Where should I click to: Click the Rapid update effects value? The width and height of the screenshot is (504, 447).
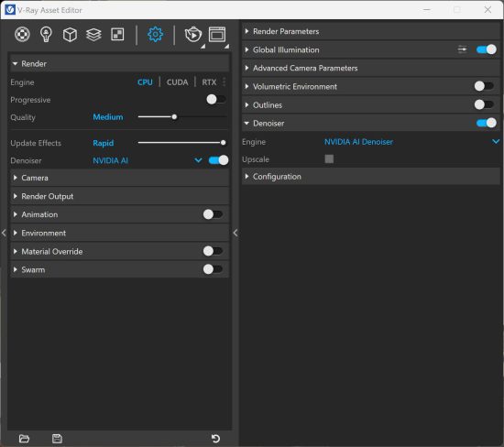pyautogui.click(x=104, y=143)
